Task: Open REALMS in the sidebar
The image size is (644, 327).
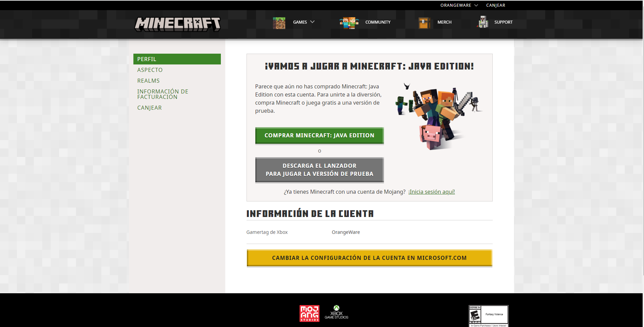Action: [148, 81]
